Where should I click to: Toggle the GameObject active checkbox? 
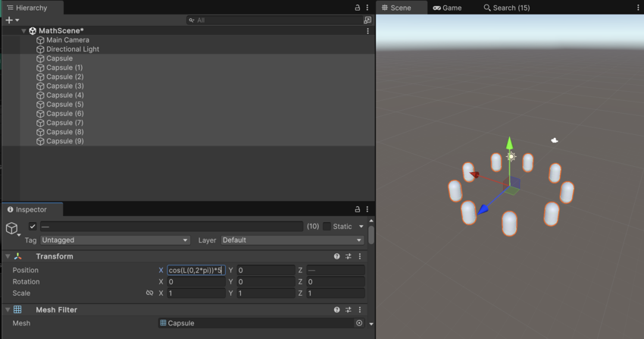(33, 226)
